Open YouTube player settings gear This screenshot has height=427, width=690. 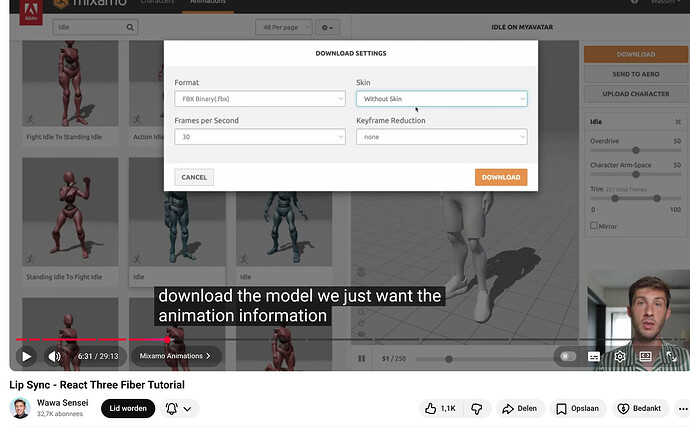click(x=620, y=356)
